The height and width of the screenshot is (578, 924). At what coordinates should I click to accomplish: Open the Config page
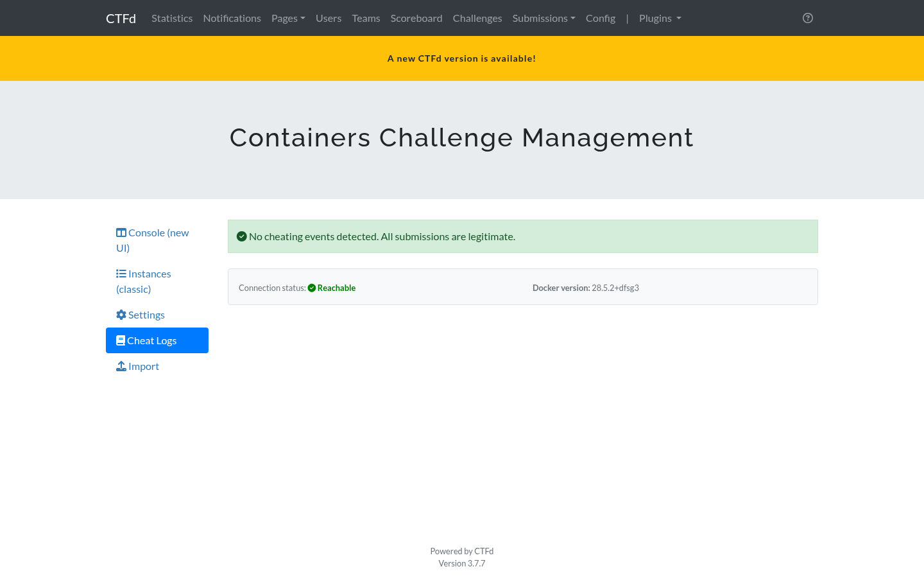pos(601,18)
